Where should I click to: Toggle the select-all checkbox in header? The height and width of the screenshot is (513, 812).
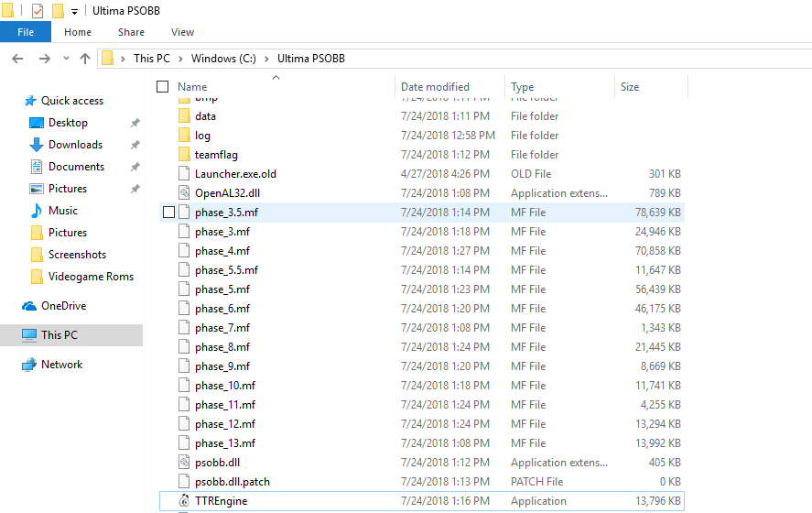click(163, 86)
